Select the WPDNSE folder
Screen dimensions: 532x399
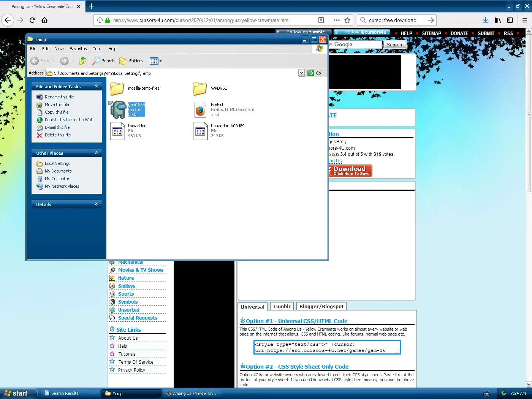click(210, 88)
